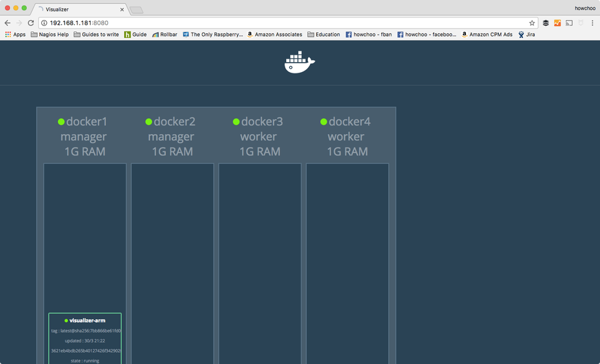Click the green status dot of docker1

coord(61,122)
